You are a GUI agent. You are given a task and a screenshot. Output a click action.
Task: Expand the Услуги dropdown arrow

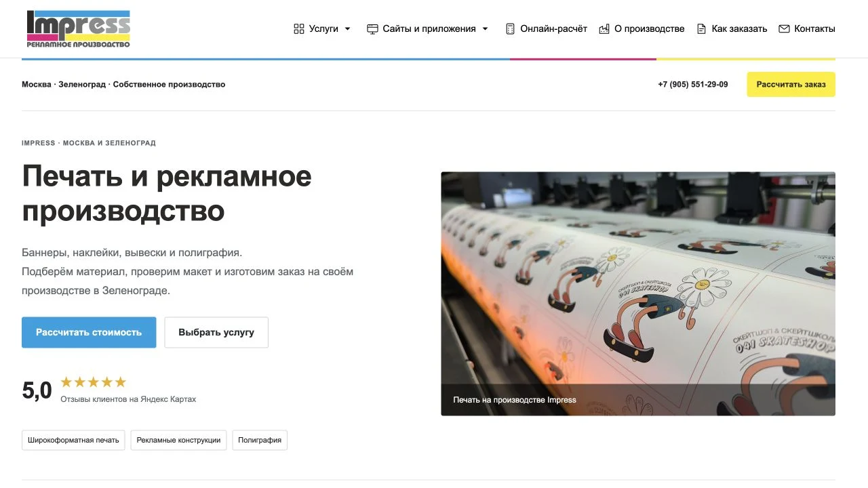coord(348,29)
